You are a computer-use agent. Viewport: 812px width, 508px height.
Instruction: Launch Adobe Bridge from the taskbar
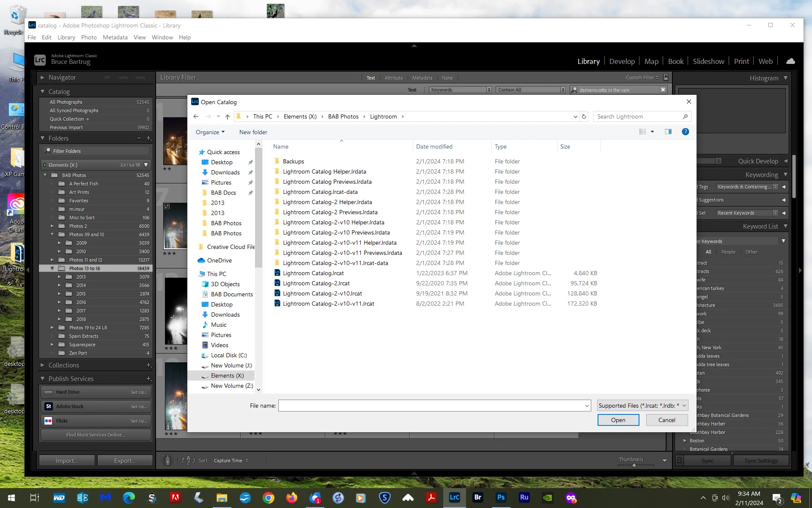477,497
